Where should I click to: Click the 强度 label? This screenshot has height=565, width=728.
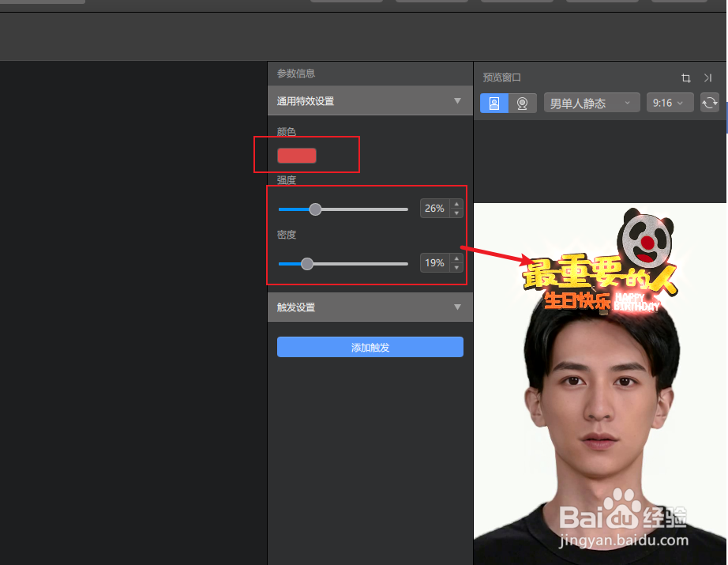[x=287, y=180]
